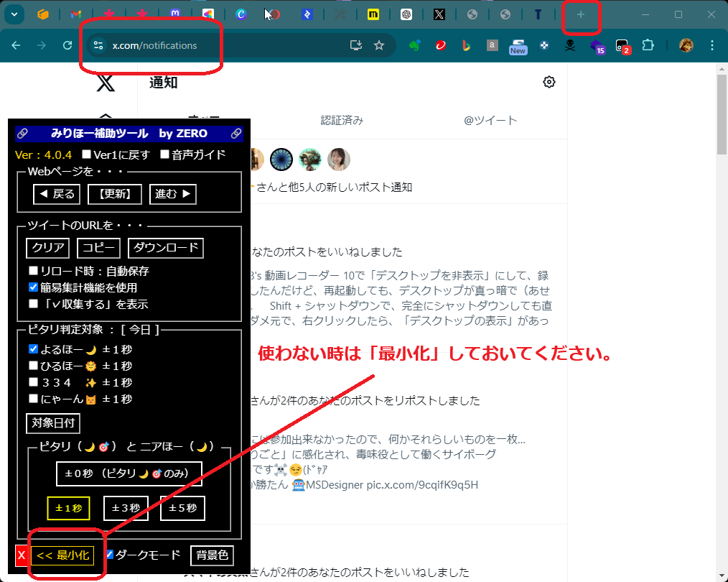Screen dimensions: 728x582
Task: Click the skull extension icon in the toolbar
Action: 569,45
